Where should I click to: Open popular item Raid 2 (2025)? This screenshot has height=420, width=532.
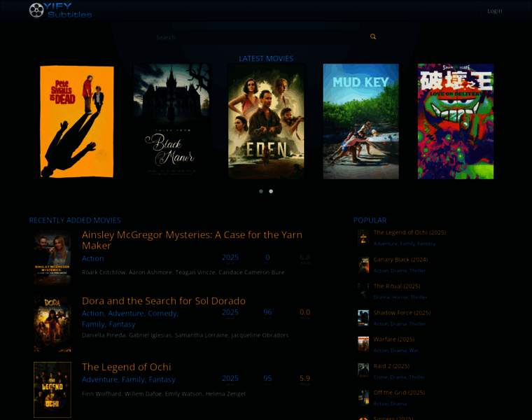(x=391, y=366)
